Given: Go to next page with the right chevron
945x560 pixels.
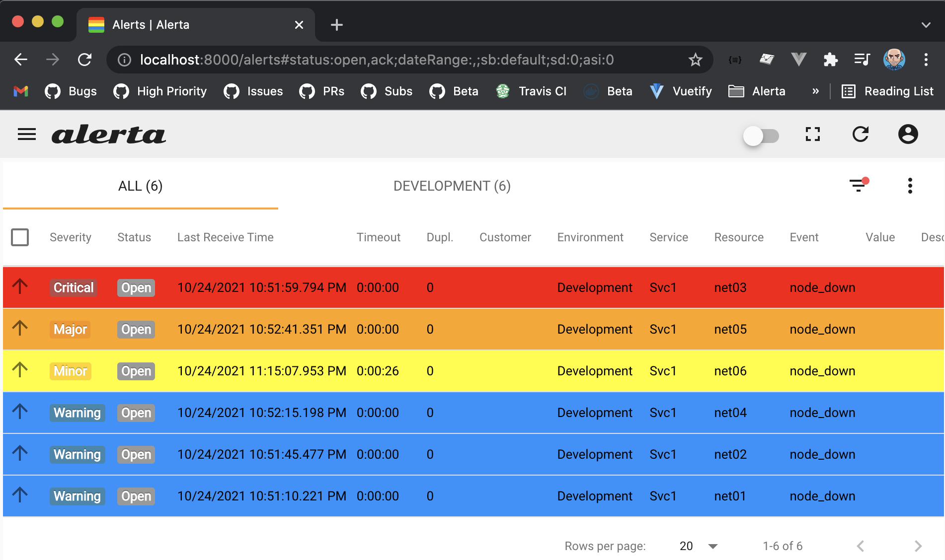Looking at the screenshot, I should [918, 546].
